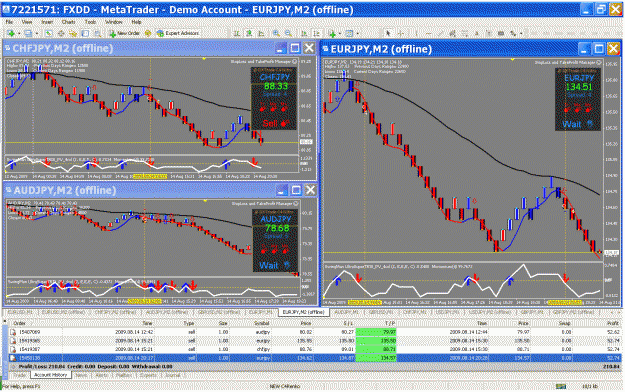
Task: Open the Window menu
Action: 114,22
